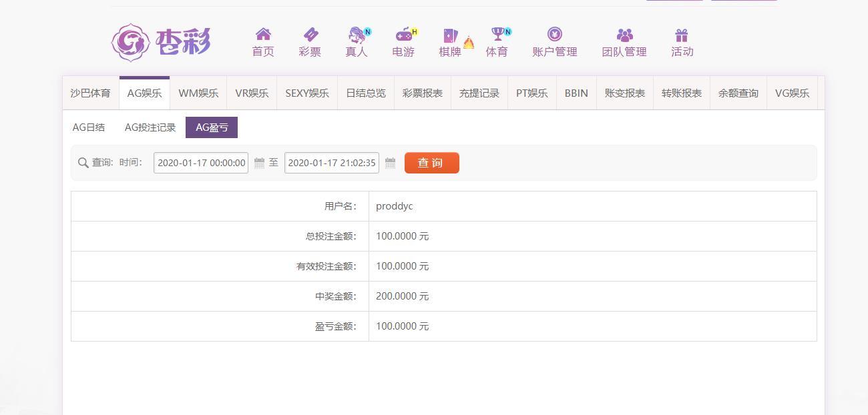The height and width of the screenshot is (415, 868).
Task: Open the lottery ticket icon 彩票
Action: (310, 35)
